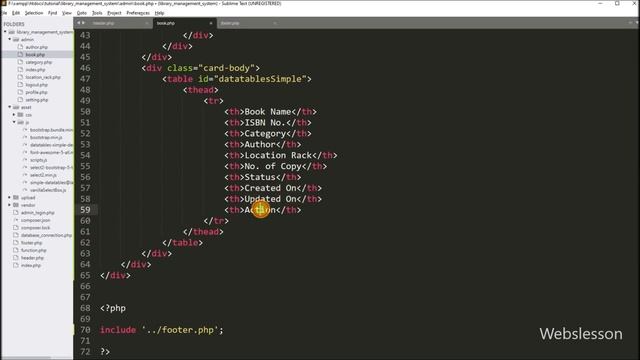Open logout.php in the sidebar
640x360 pixels.
tap(36, 85)
